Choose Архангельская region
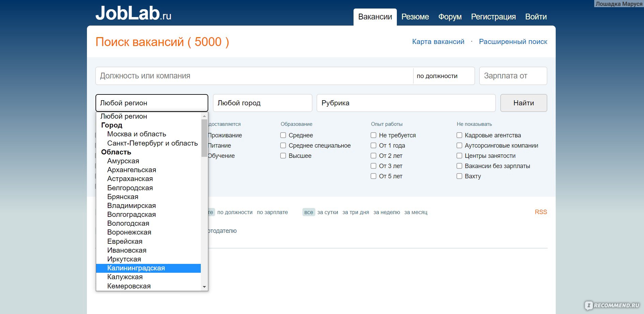Viewport: 644px width, 314px height. (x=149, y=170)
